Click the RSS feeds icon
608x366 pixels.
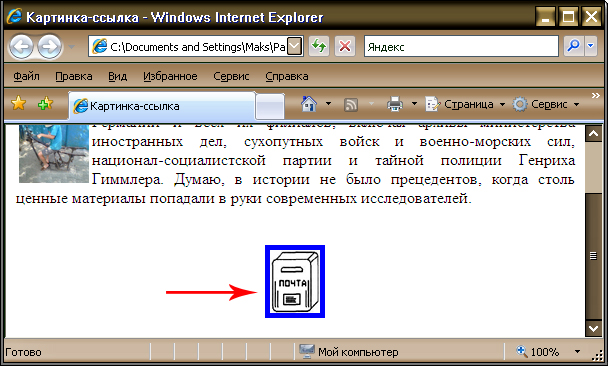coord(351,104)
